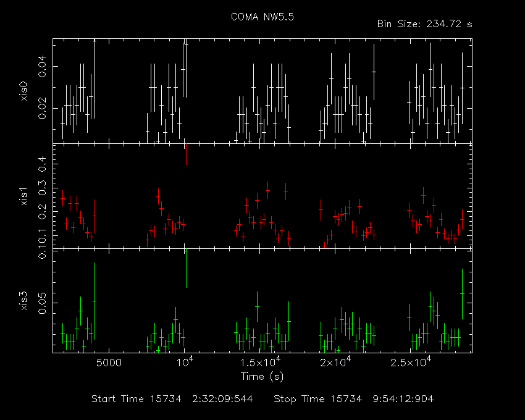Select the Start Time 15734 text

click(x=136, y=399)
